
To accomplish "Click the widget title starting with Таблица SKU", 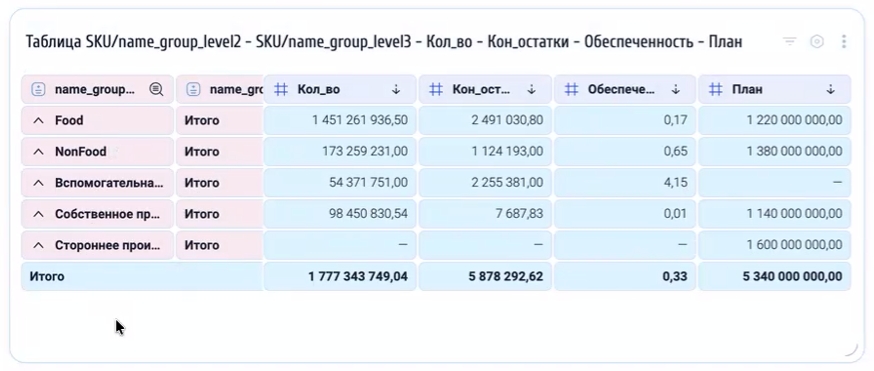I will pos(384,42).
